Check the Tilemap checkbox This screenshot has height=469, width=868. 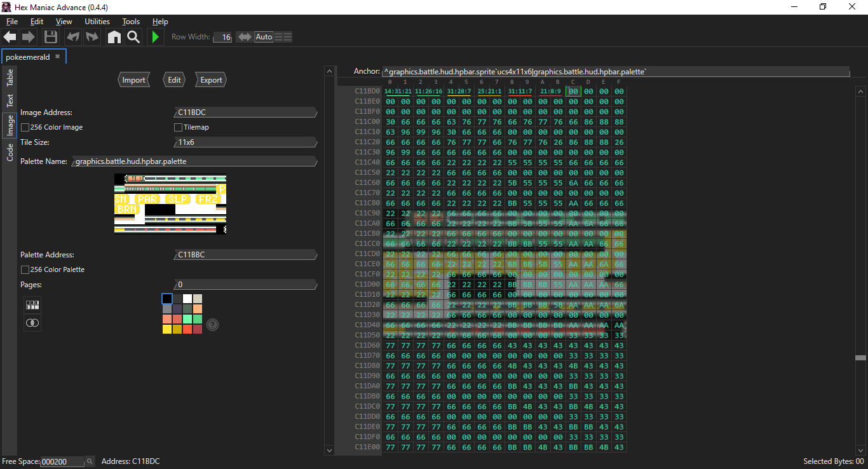[179, 127]
